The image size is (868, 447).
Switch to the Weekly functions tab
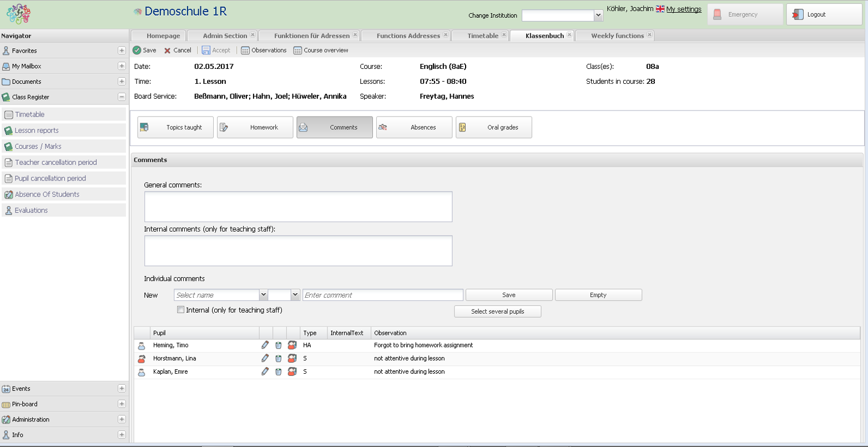point(617,36)
